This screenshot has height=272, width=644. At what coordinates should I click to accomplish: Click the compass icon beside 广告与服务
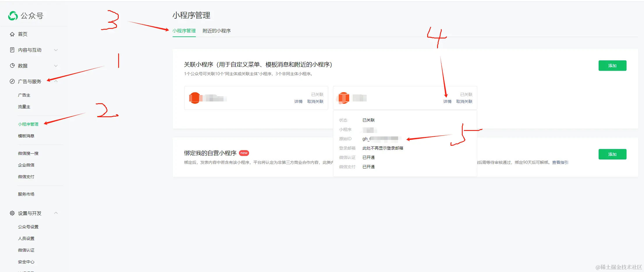tap(12, 81)
